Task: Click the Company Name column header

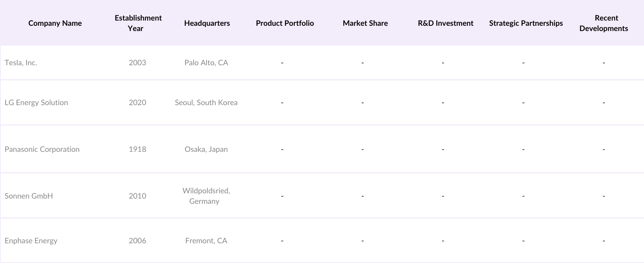Action: click(55, 23)
